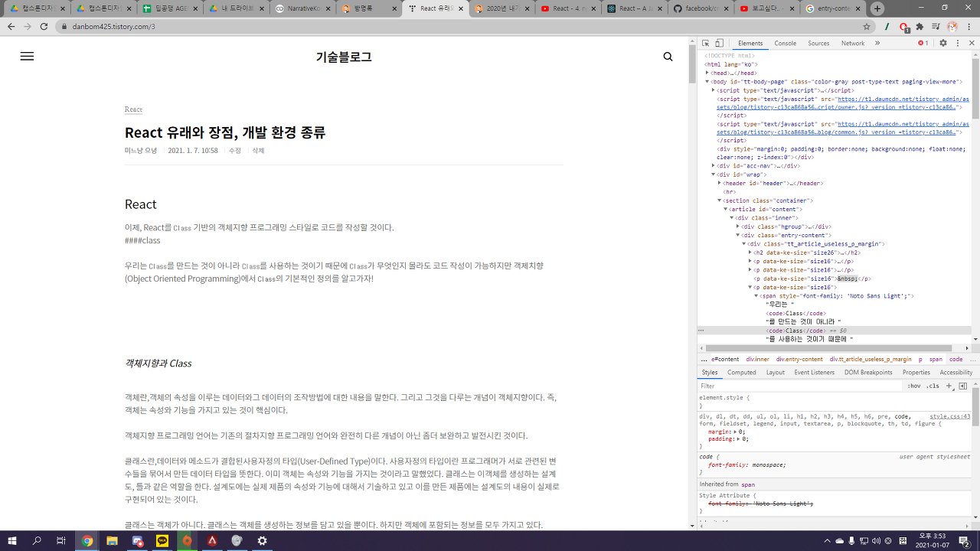Switch to the Sources tab
Viewport: 980px width, 551px height.
click(818, 44)
